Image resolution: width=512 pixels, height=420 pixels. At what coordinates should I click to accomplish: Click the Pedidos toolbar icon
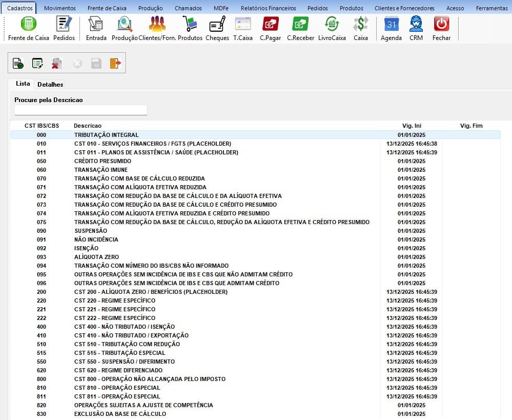pyautogui.click(x=64, y=24)
